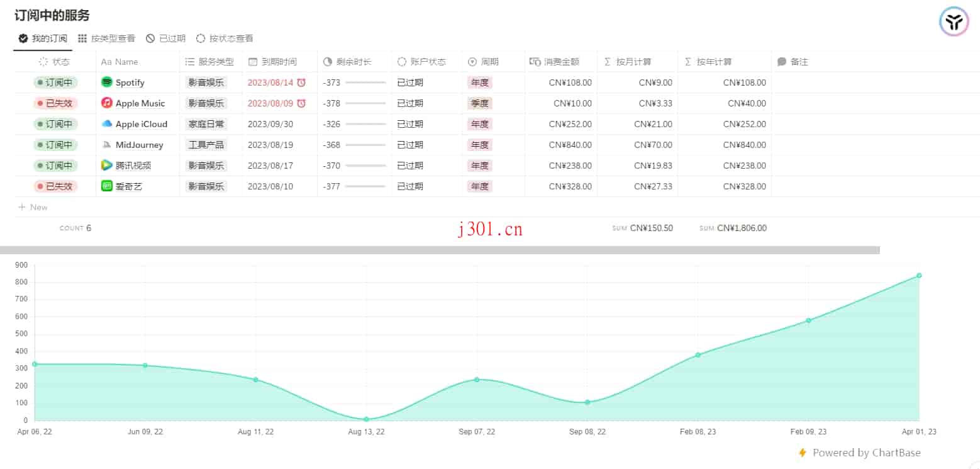Open the Spotify app icon

pyautogui.click(x=107, y=82)
